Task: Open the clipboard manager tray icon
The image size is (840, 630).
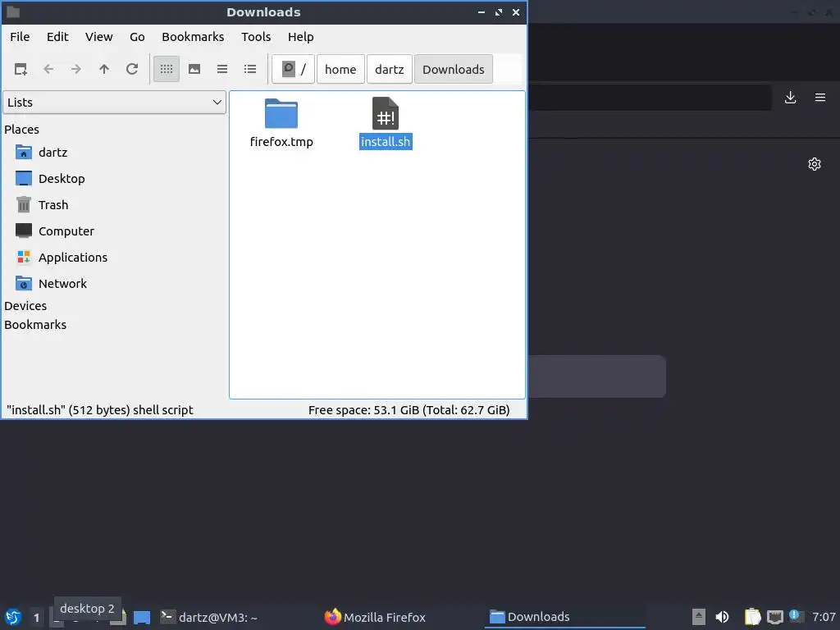Action: (x=752, y=617)
